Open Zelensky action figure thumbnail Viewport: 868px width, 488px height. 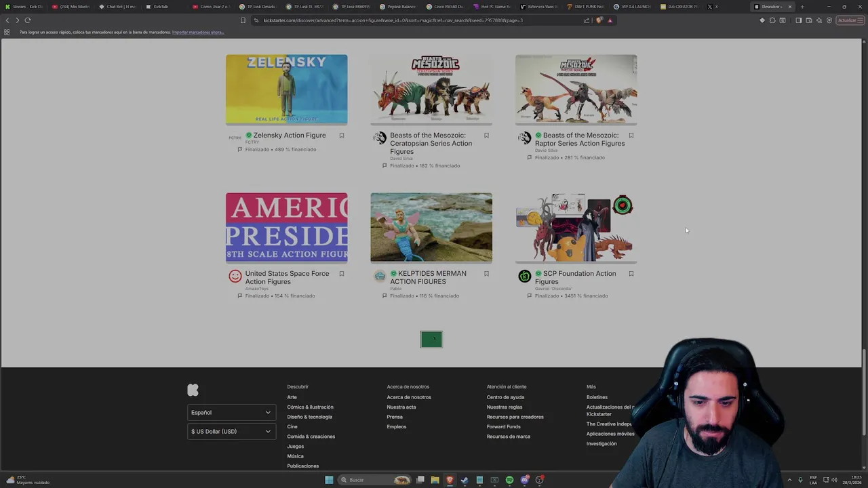click(286, 89)
